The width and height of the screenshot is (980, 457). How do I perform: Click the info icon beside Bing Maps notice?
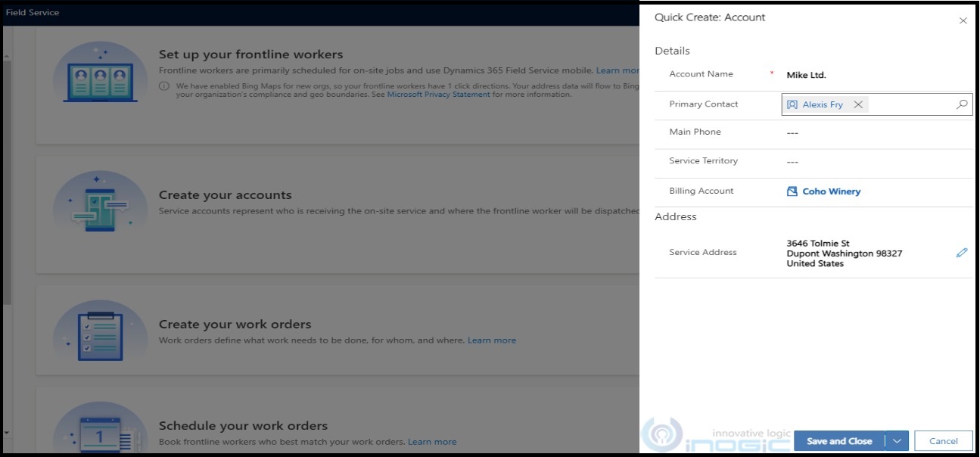(x=164, y=86)
